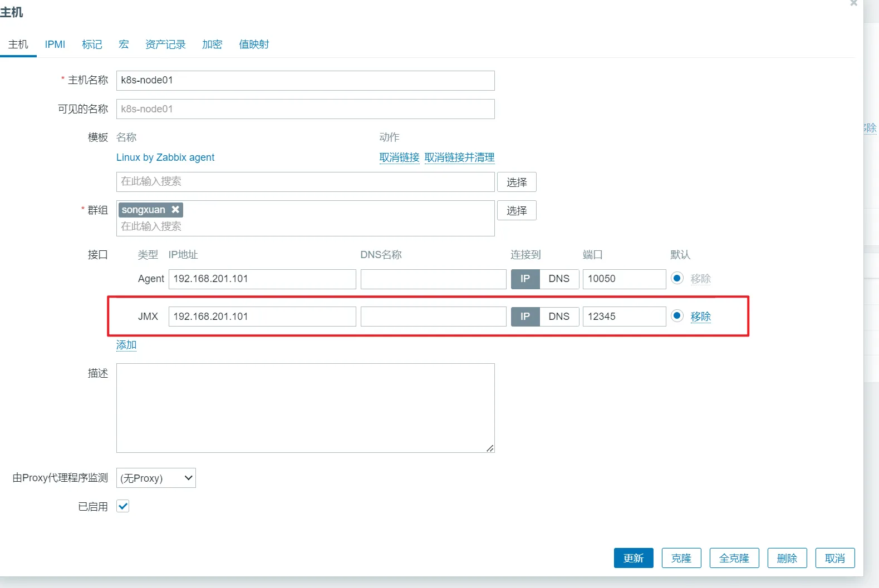Screen dimensions: 879x588
Task: Set JMX interface connection to DNS
Action: click(559, 317)
